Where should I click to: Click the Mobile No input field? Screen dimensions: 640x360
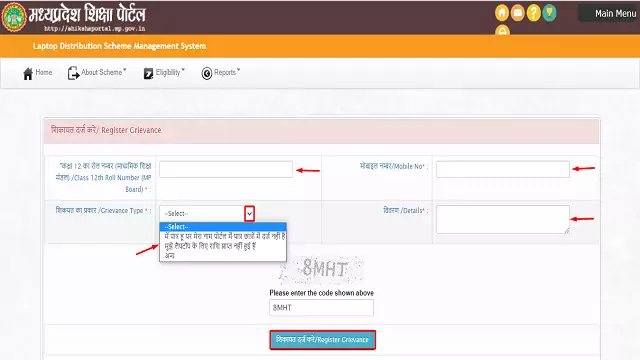[x=502, y=169]
